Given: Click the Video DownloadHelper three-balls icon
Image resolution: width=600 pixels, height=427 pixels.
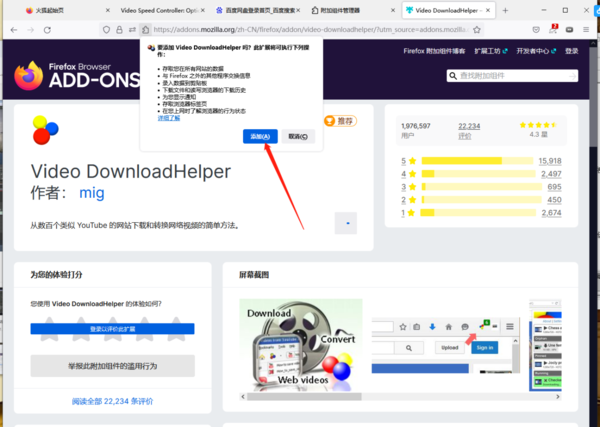Looking at the screenshot, I should click(45, 130).
